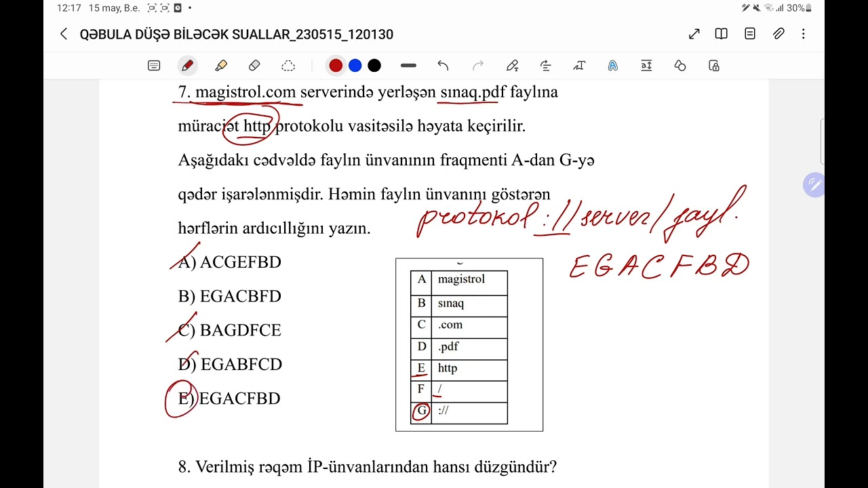Image resolution: width=868 pixels, height=488 pixels.
Task: Select the lasso selection tool
Action: [288, 66]
